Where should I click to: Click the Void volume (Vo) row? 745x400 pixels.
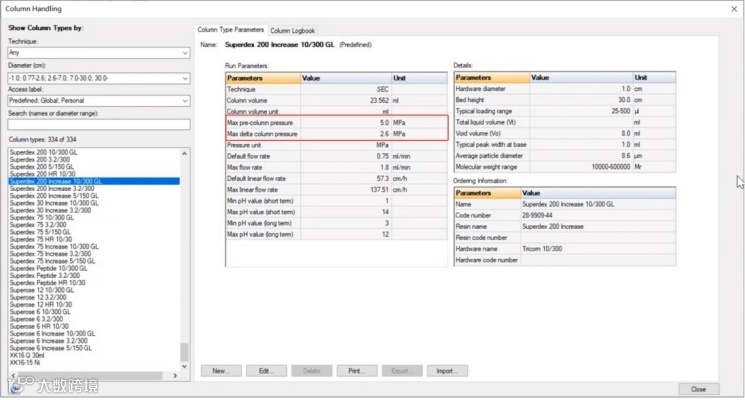click(565, 133)
